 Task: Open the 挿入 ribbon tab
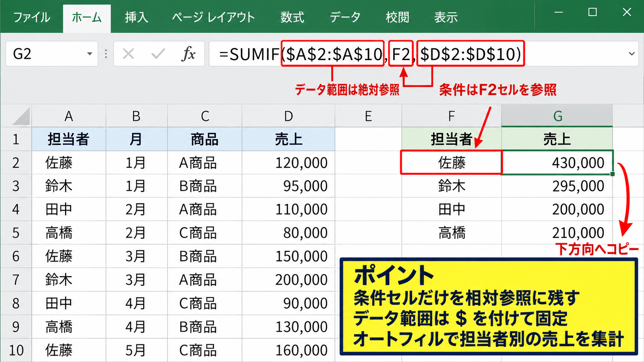coord(136,17)
